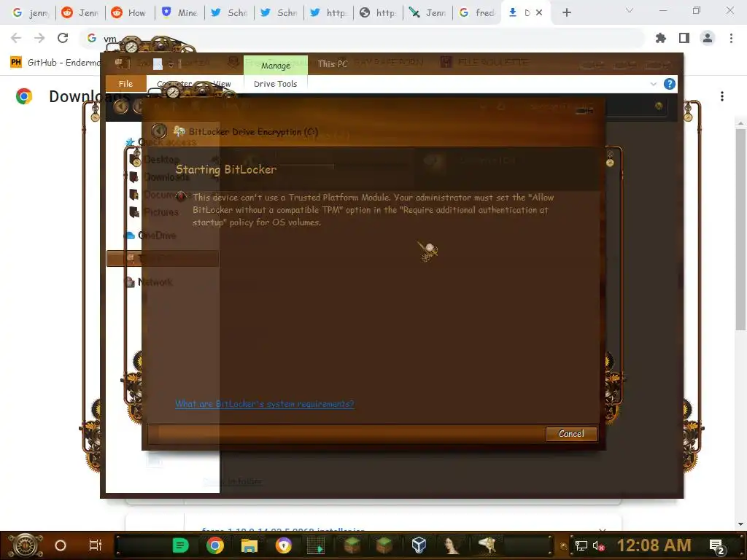The width and height of the screenshot is (747, 560).
Task: Expand the Explorer ribbon chevron
Action: pos(653,84)
